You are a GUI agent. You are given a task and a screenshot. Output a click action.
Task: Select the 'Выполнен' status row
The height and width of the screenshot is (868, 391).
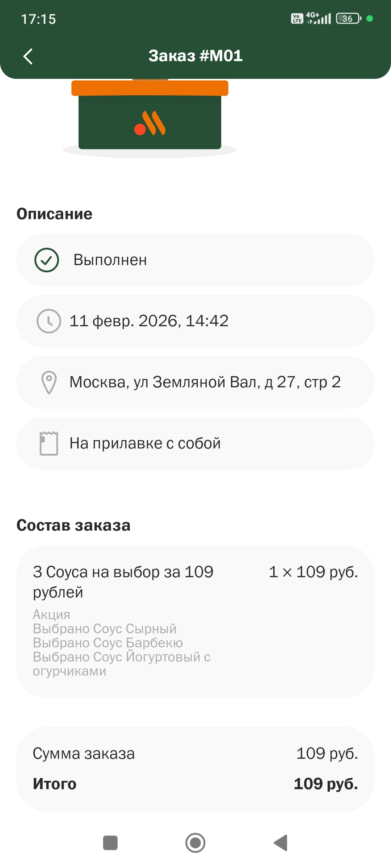(x=195, y=260)
